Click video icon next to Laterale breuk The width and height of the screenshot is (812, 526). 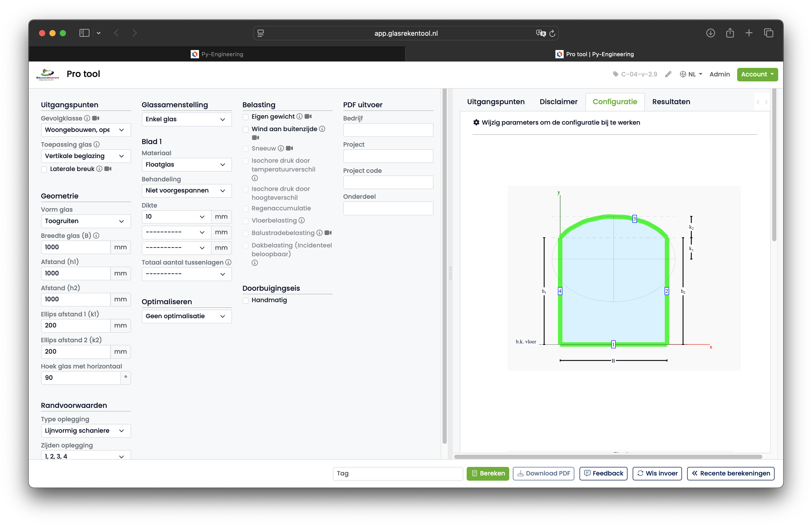pyautogui.click(x=108, y=169)
